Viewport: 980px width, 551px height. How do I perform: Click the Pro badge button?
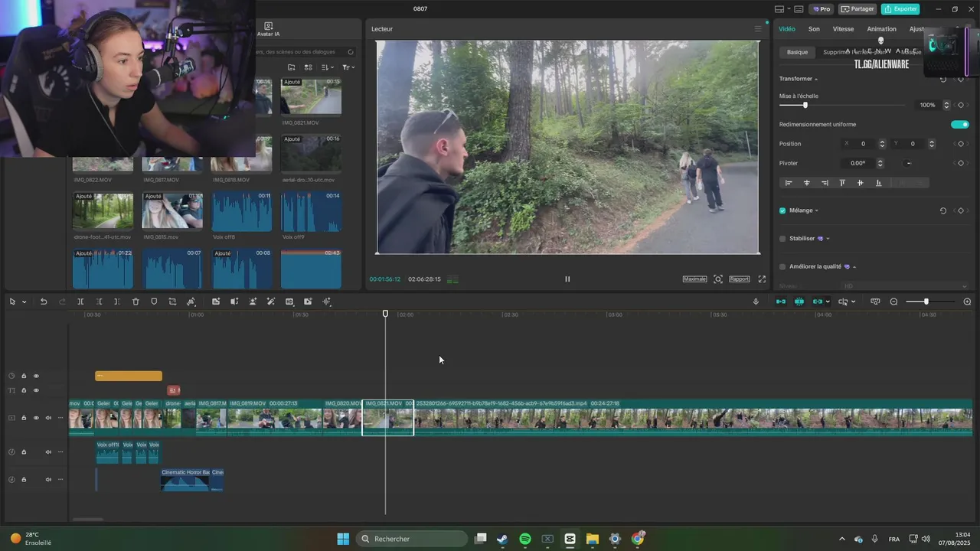(x=822, y=9)
